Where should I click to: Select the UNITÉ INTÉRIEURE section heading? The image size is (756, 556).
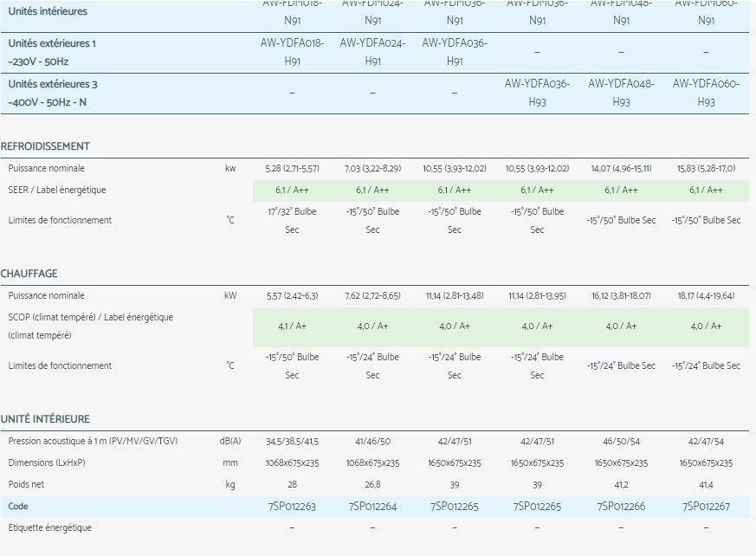click(x=45, y=419)
